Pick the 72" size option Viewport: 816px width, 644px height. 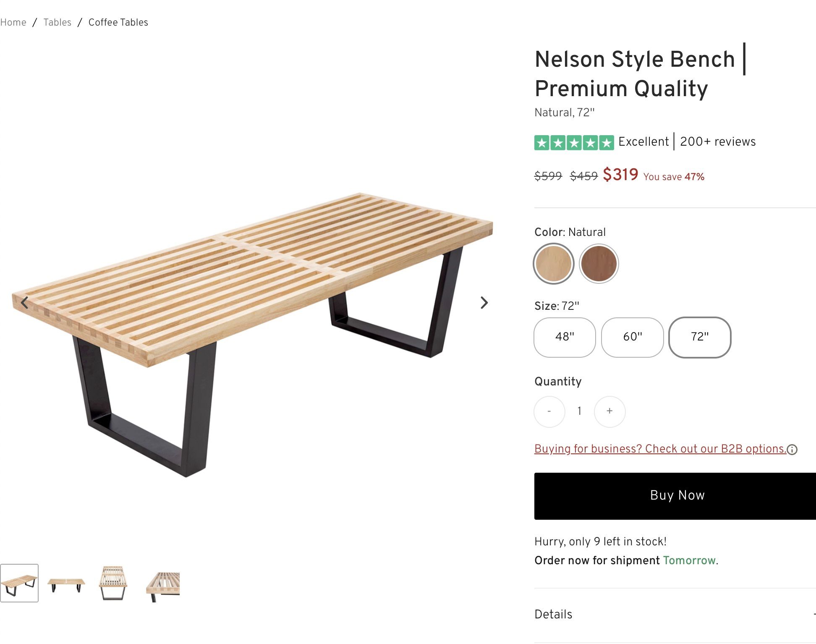[700, 337]
